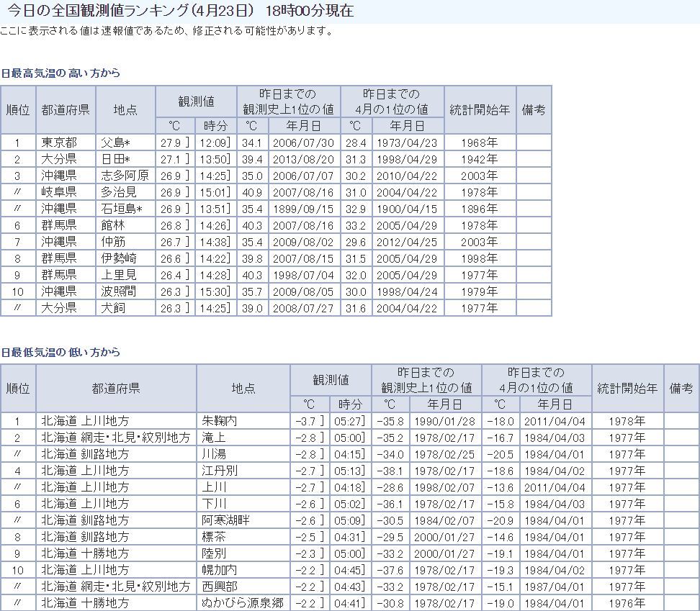This screenshot has height=611, width=700.
Task: Click the 日最低気温の低い方から section heading
Action: 60,353
